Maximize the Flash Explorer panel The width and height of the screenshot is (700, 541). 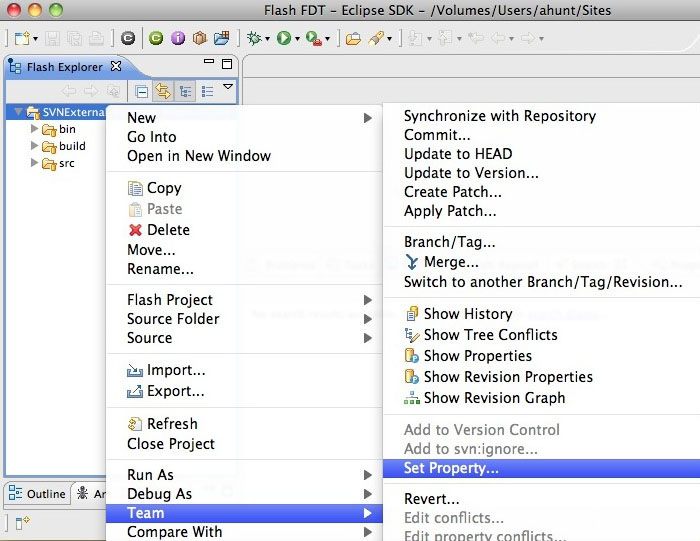tap(227, 64)
